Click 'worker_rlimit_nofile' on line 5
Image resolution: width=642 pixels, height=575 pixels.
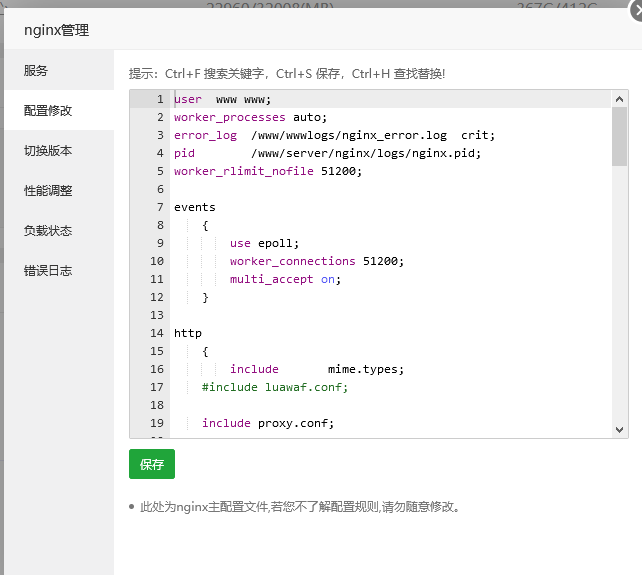(244, 171)
